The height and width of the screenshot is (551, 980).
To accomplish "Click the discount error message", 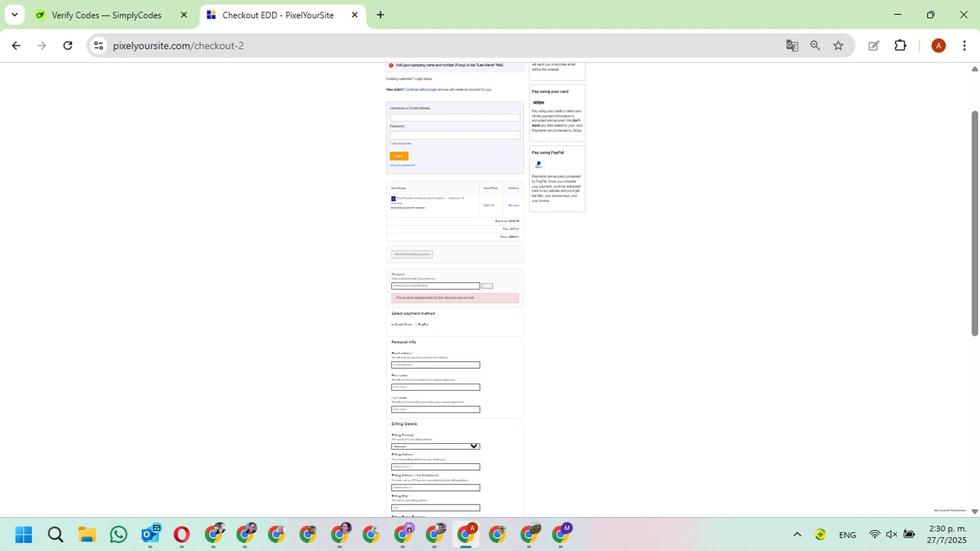I will click(x=455, y=298).
